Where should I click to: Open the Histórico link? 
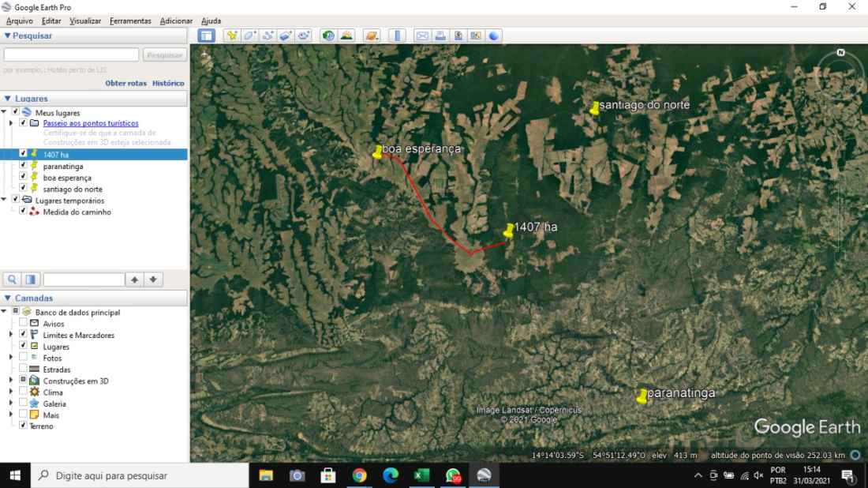[x=168, y=83]
